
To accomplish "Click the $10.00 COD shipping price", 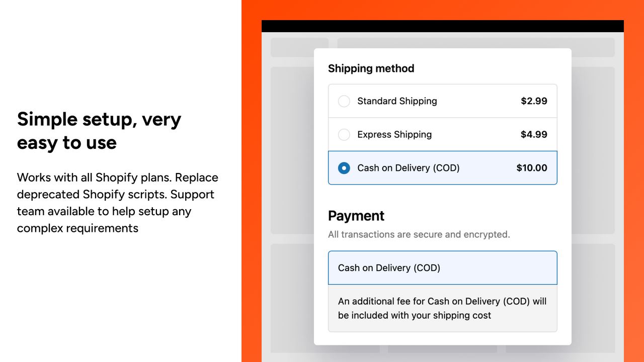I will tap(532, 168).
